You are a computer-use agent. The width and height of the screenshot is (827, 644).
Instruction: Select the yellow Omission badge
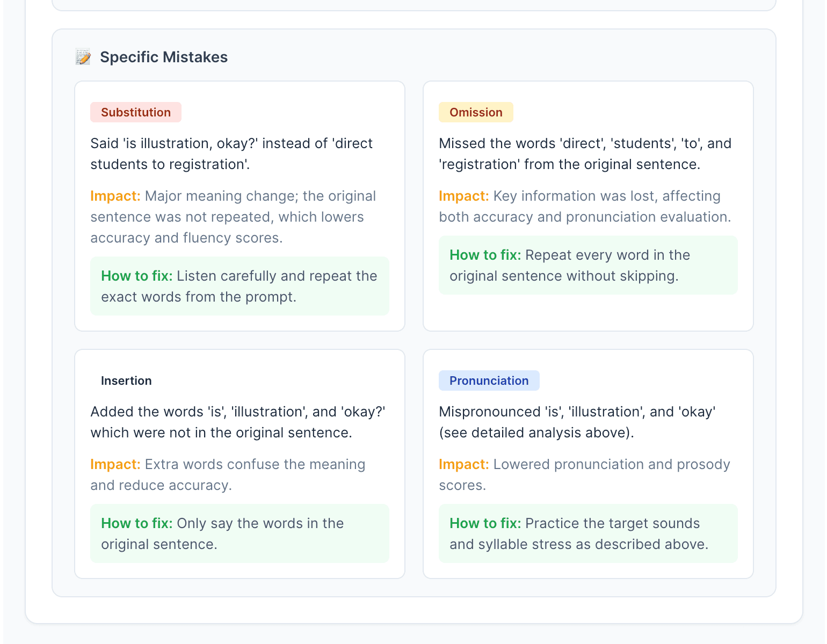[476, 112]
